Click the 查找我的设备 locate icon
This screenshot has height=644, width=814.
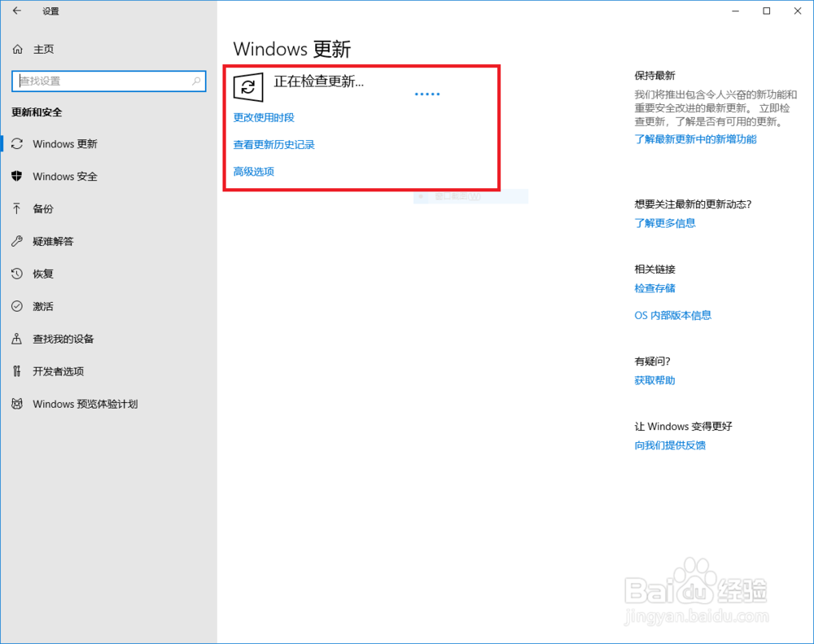pyautogui.click(x=17, y=339)
